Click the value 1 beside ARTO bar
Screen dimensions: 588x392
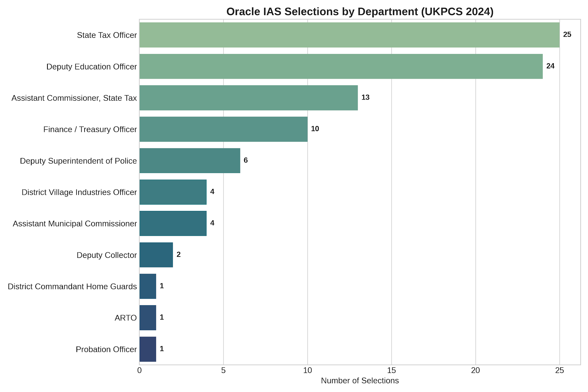[162, 317]
